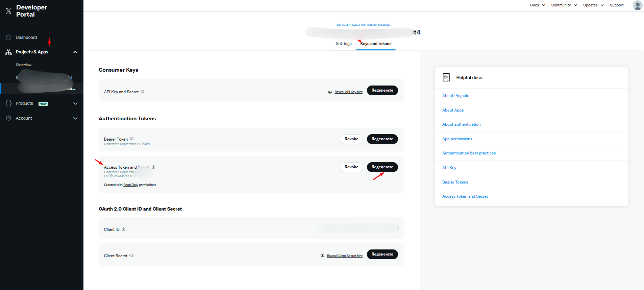
Task: Reveal the Client Secret hint
Action: [344, 256]
